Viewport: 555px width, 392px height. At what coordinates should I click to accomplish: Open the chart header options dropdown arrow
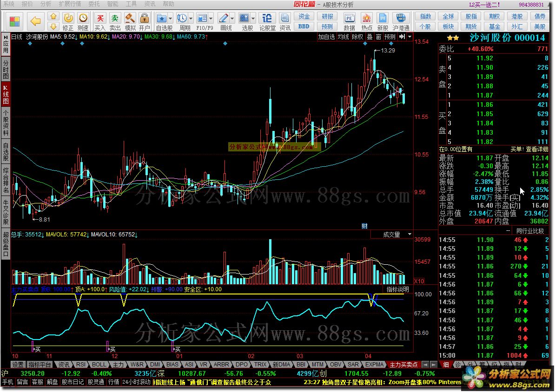[x=410, y=37]
